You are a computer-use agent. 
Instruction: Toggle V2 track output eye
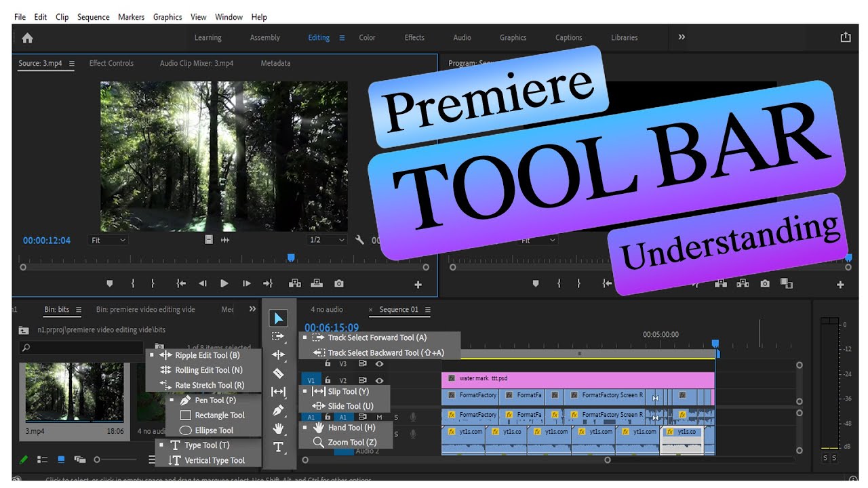(x=379, y=381)
